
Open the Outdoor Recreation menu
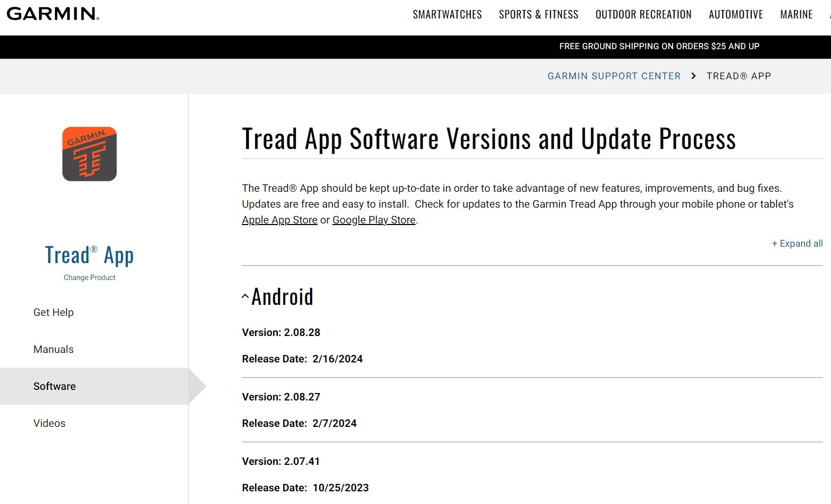tap(643, 14)
